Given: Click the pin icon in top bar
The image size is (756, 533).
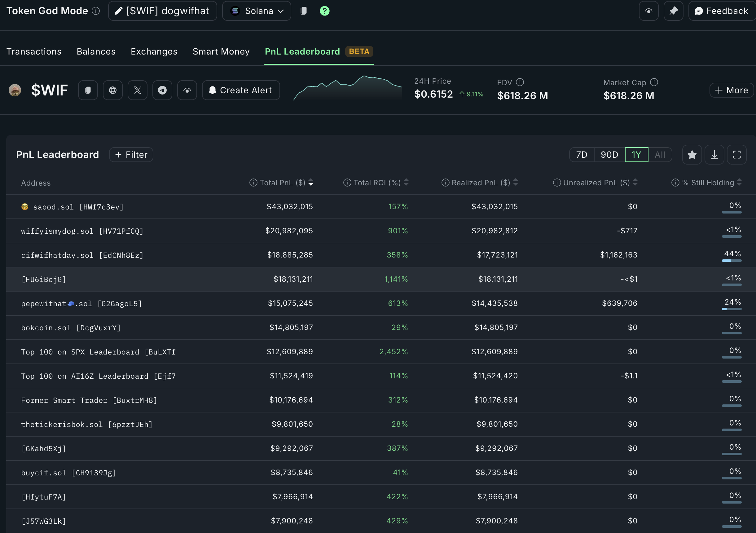Looking at the screenshot, I should click(673, 11).
